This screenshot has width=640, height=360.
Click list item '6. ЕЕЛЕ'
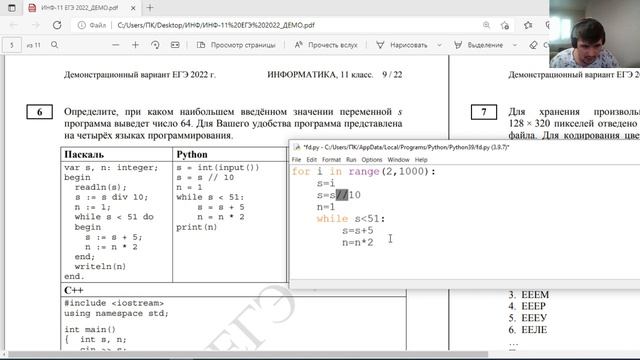528,330
